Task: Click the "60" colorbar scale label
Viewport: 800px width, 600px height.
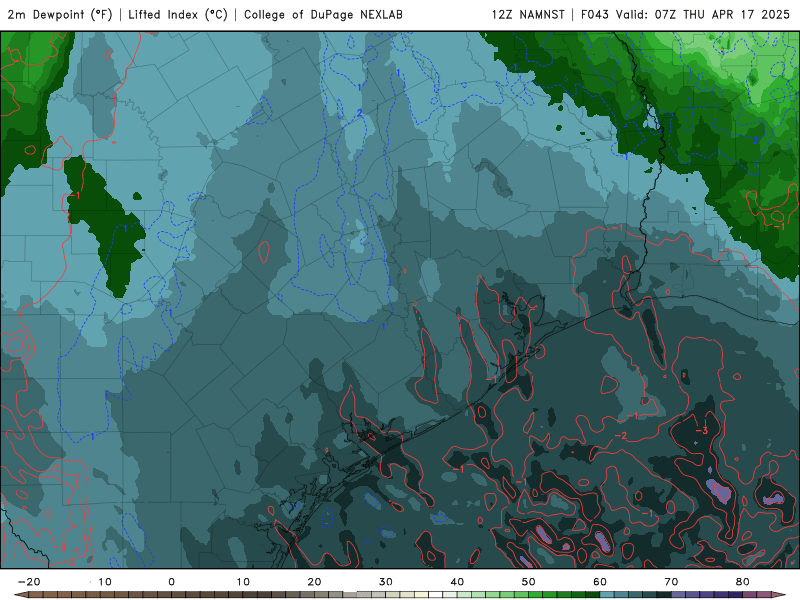Action: [x=600, y=582]
